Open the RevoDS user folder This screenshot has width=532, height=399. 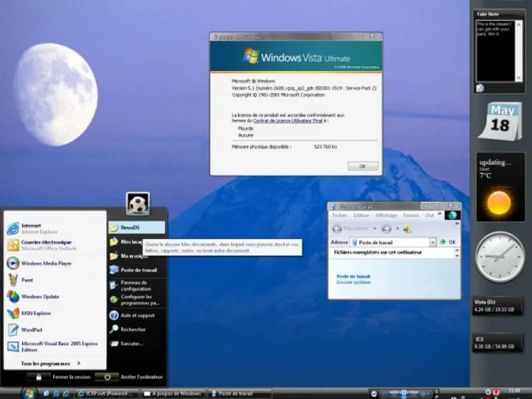point(137,227)
